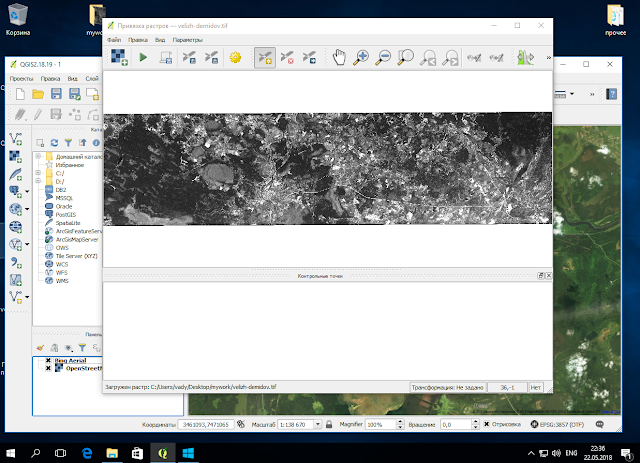Activate the pan hand tool
The height and width of the screenshot is (463, 640).
point(339,57)
